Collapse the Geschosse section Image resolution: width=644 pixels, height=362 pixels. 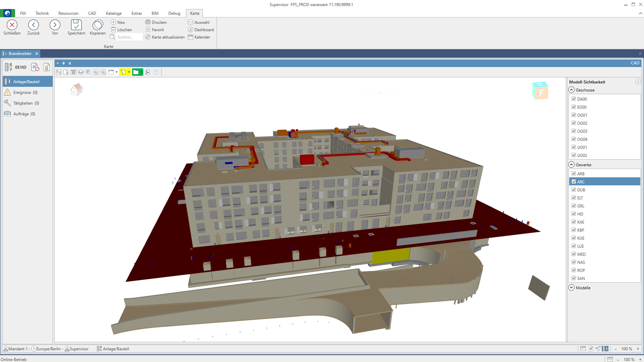click(572, 90)
